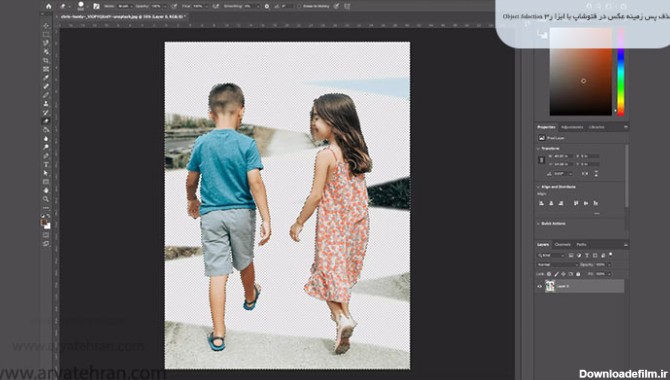Select the Object Selection tool
670x380 pixels.
46,51
